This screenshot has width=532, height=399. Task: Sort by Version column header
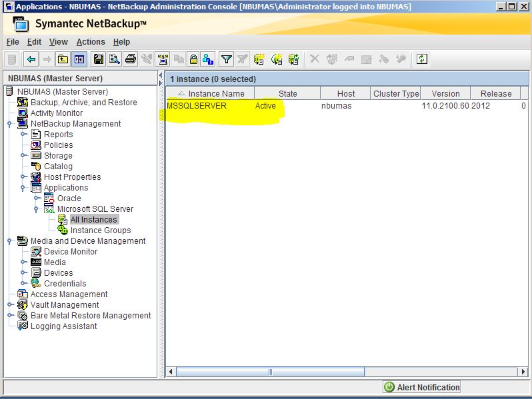tap(445, 93)
